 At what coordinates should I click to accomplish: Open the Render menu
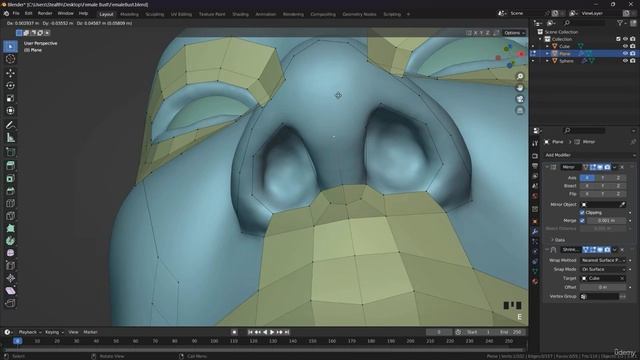pos(45,13)
